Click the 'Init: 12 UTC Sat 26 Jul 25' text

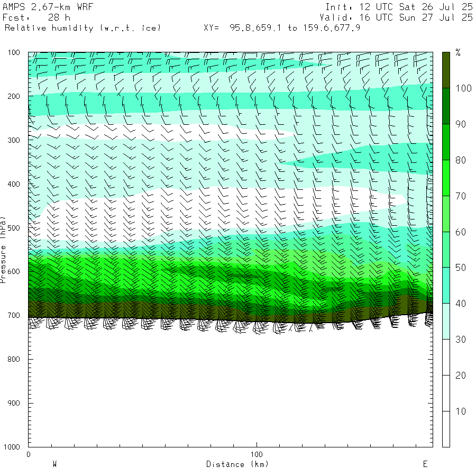pyautogui.click(x=399, y=7)
